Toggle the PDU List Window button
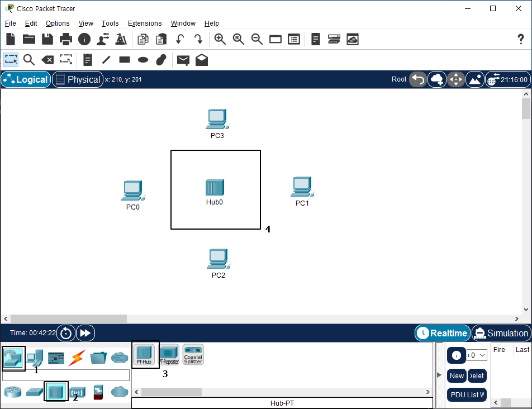532x409 pixels. [x=467, y=395]
